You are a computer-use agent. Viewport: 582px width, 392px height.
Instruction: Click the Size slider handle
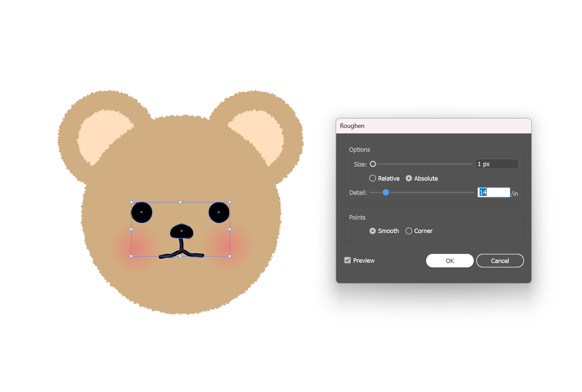coord(373,164)
